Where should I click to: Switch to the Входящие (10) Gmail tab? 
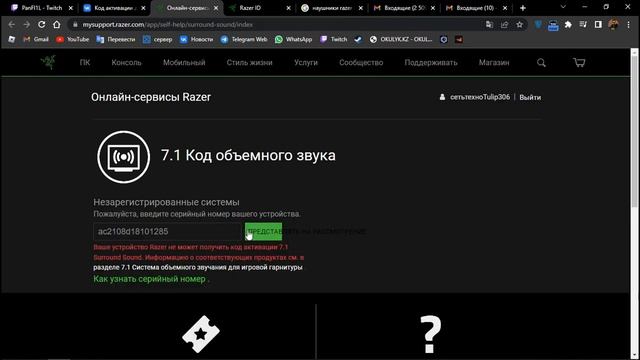[477, 8]
